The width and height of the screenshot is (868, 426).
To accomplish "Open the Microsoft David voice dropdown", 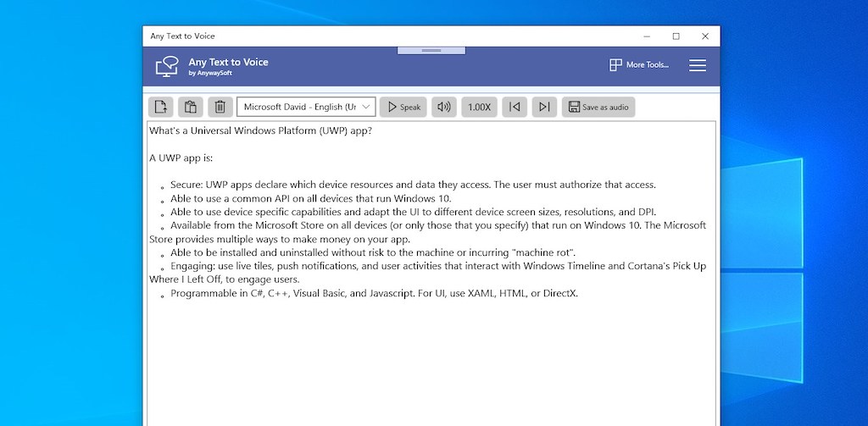I will coord(306,107).
